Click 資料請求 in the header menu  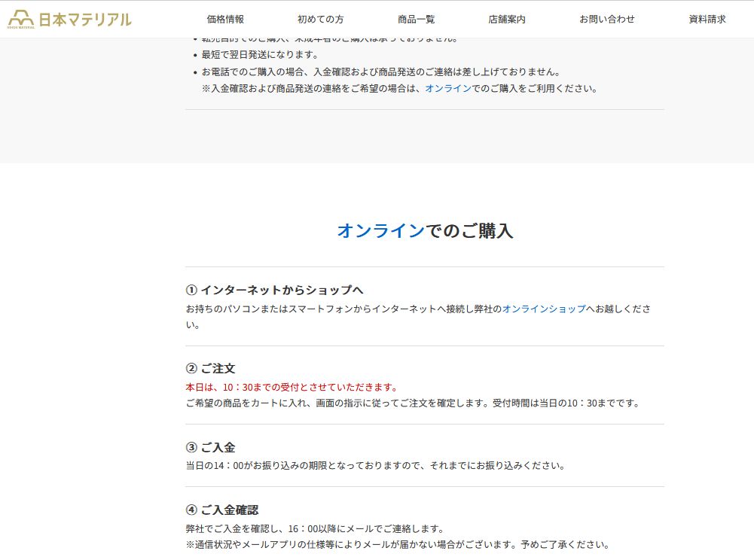point(707,20)
